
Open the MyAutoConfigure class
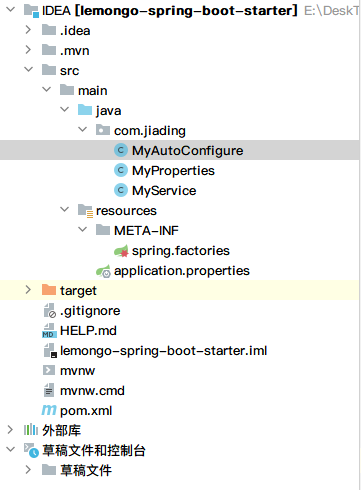tap(188, 151)
